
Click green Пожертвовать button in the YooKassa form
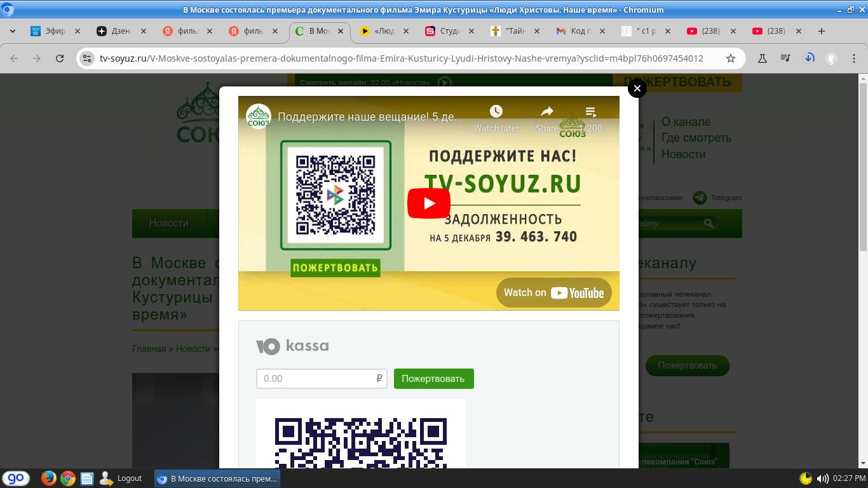[x=434, y=379]
